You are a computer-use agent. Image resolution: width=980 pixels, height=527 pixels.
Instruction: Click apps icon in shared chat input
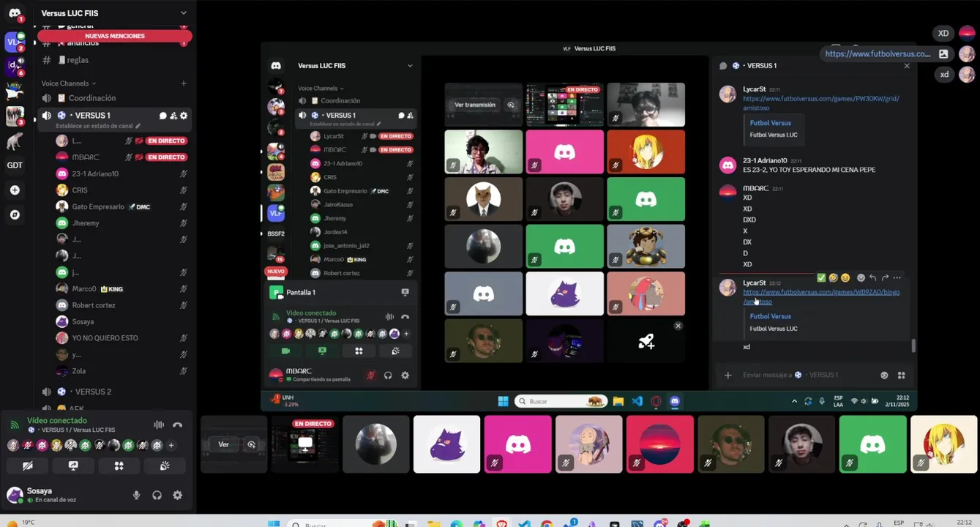coord(901,375)
